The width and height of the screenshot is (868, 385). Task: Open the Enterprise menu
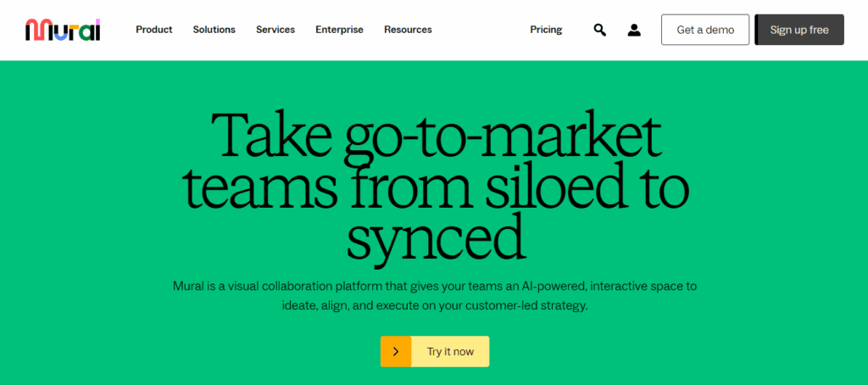tap(339, 30)
